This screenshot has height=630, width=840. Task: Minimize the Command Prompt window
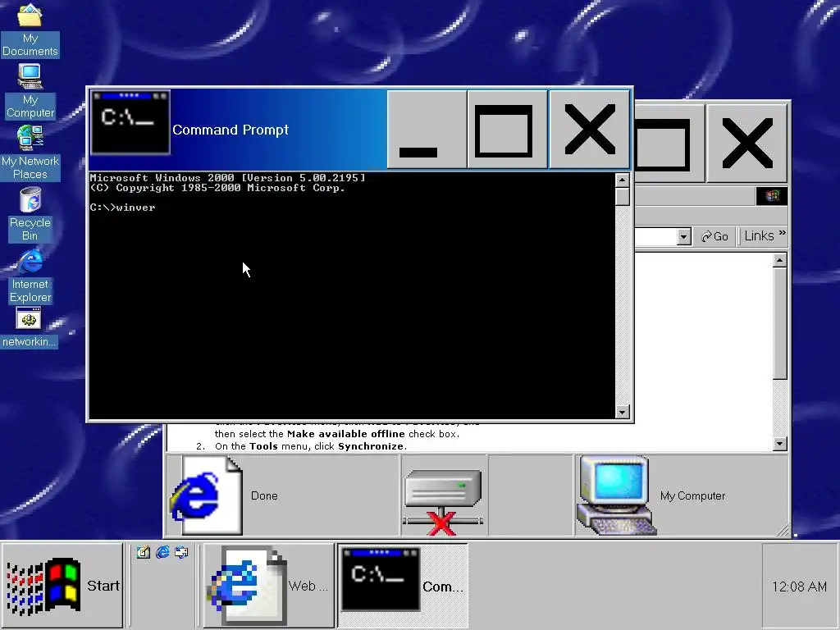point(427,129)
